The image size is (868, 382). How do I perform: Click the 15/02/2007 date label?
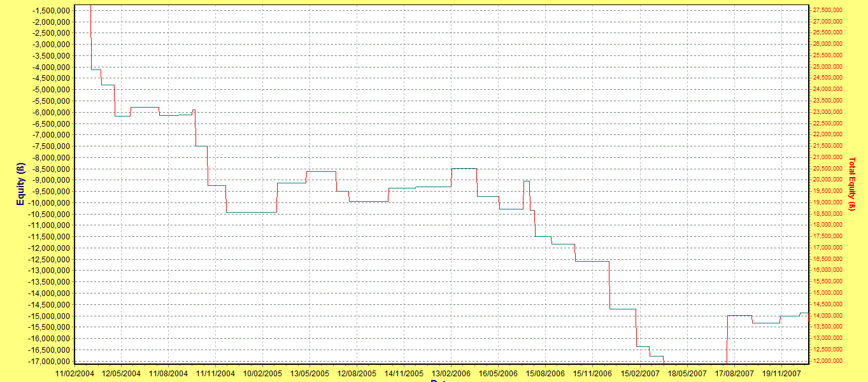coord(640,373)
